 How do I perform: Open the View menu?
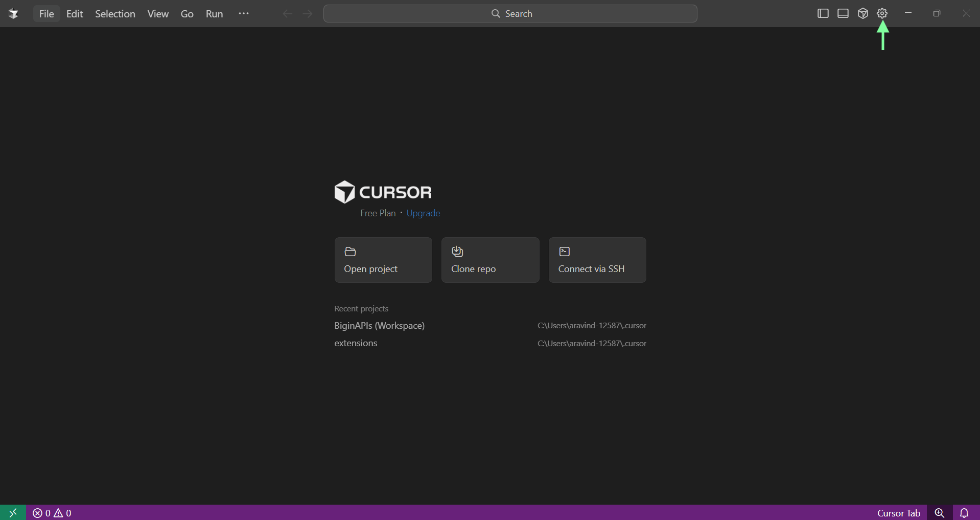[158, 14]
